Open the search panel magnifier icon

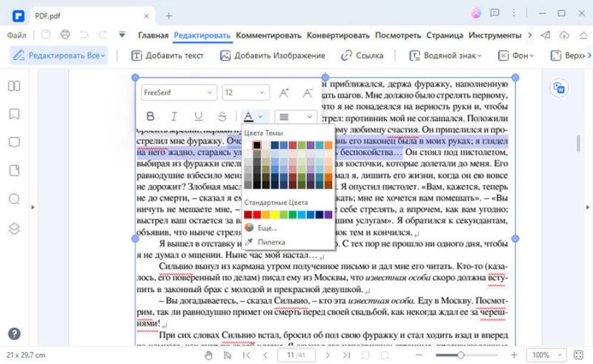[x=14, y=199]
